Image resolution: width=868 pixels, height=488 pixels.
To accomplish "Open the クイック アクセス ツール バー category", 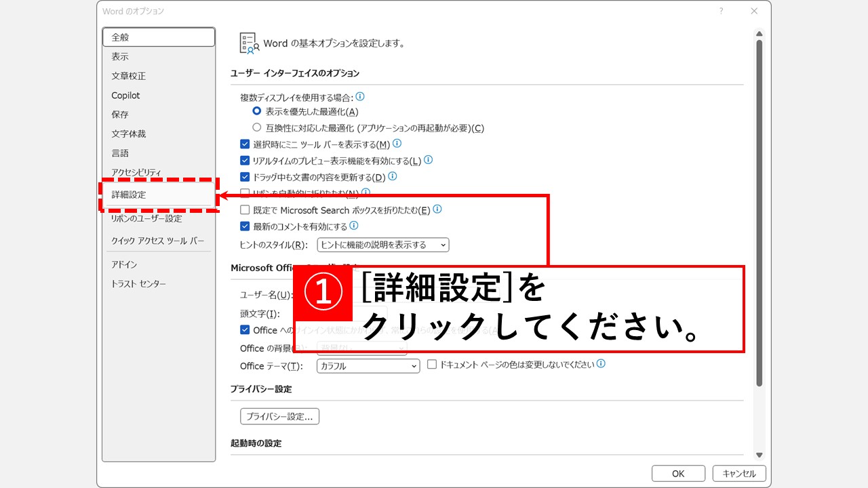I will pos(159,241).
